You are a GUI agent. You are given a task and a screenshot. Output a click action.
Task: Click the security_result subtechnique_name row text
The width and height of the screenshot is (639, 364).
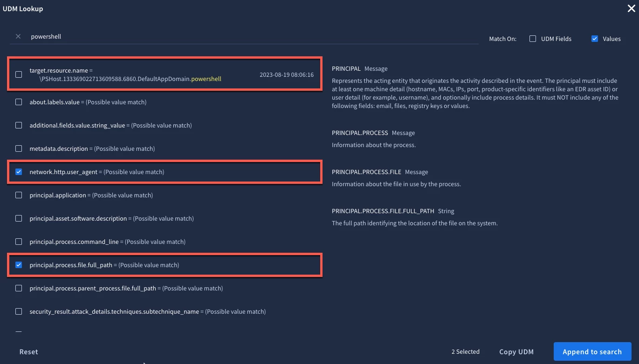(x=148, y=311)
